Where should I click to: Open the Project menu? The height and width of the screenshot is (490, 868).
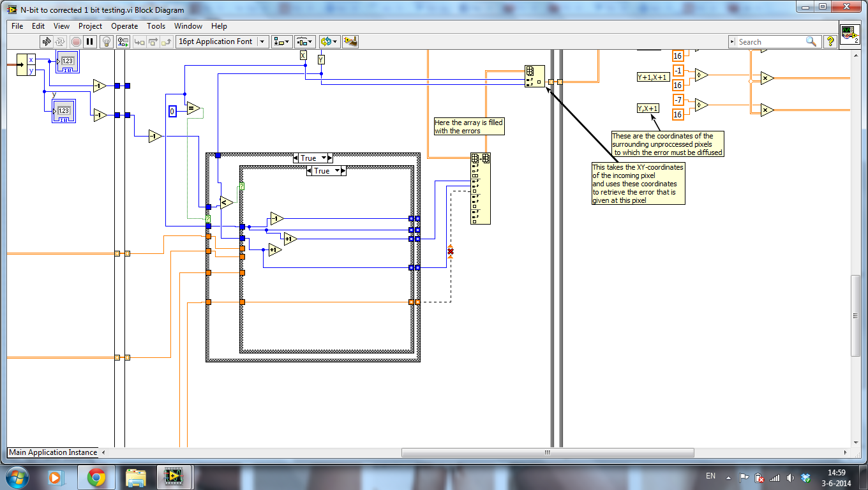click(x=90, y=26)
